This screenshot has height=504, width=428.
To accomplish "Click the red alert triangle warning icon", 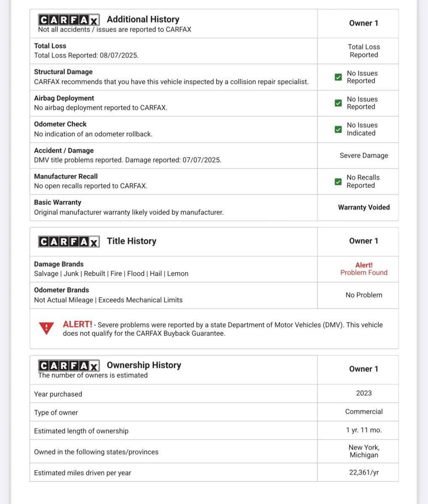I will pyautogui.click(x=46, y=328).
